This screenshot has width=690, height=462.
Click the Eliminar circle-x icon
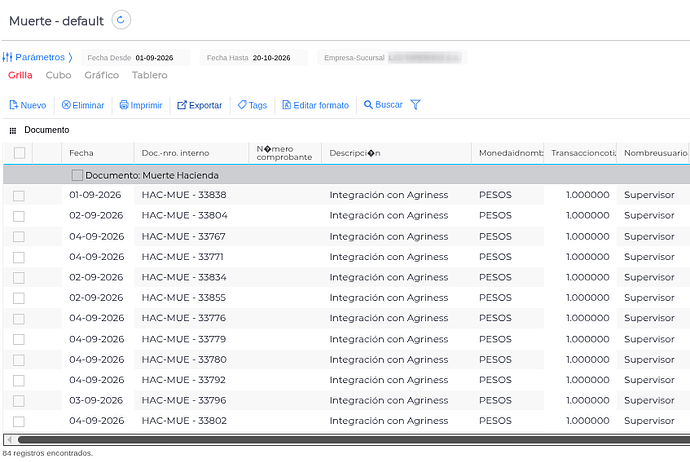pos(66,105)
